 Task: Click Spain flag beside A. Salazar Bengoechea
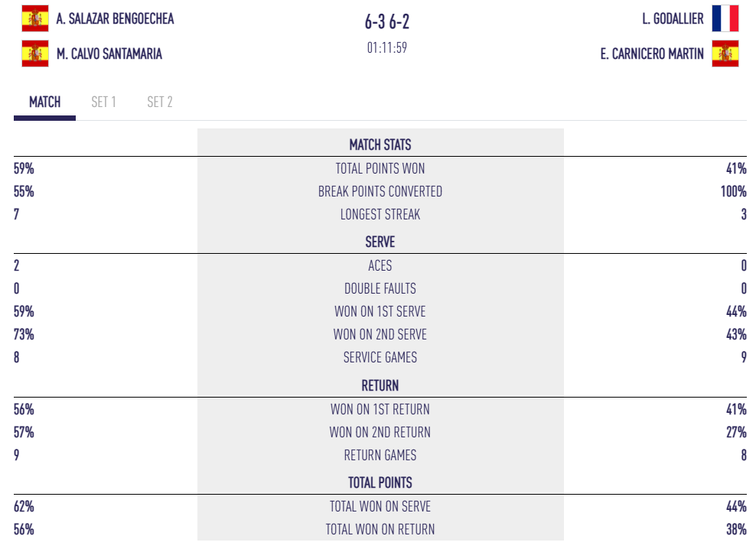click(35, 18)
